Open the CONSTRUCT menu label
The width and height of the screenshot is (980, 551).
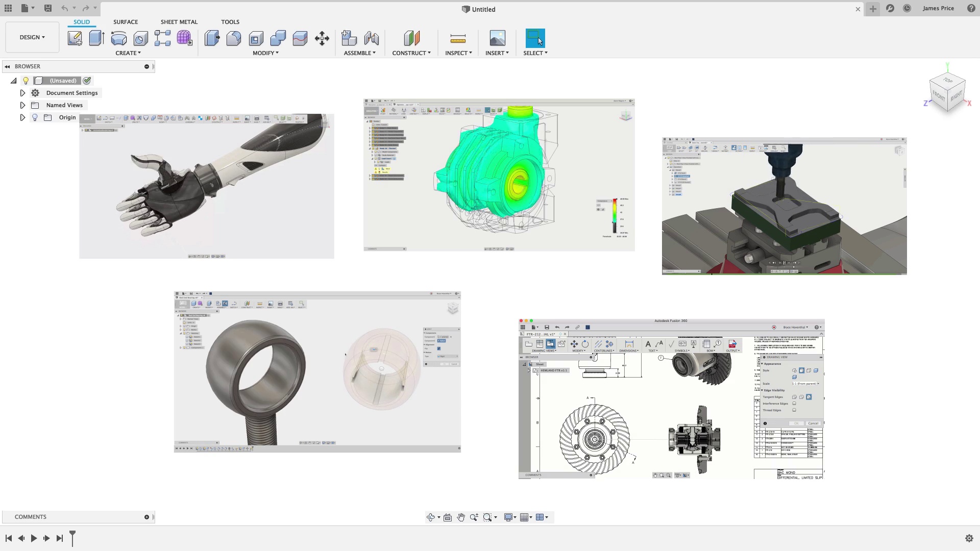click(x=411, y=53)
